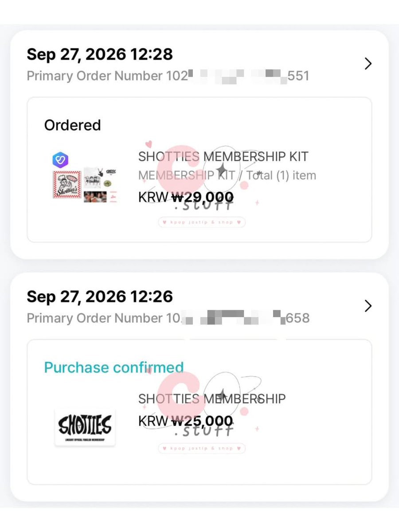Click the pink heart watermark in first card
This screenshot has width=399, height=532.
149,144
